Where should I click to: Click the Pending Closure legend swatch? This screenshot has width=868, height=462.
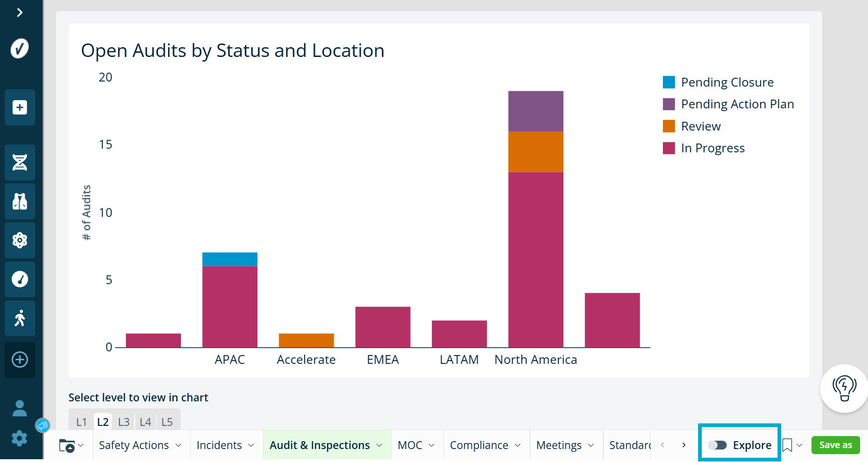pos(668,82)
